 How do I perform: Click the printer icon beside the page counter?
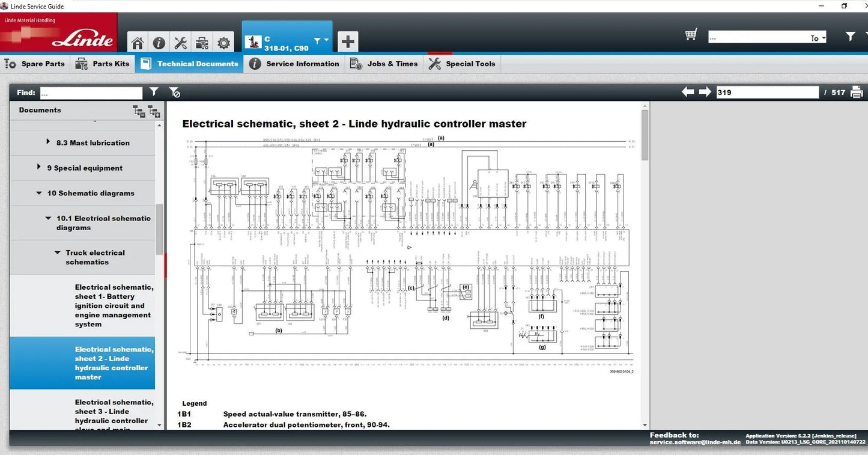pyautogui.click(x=857, y=91)
